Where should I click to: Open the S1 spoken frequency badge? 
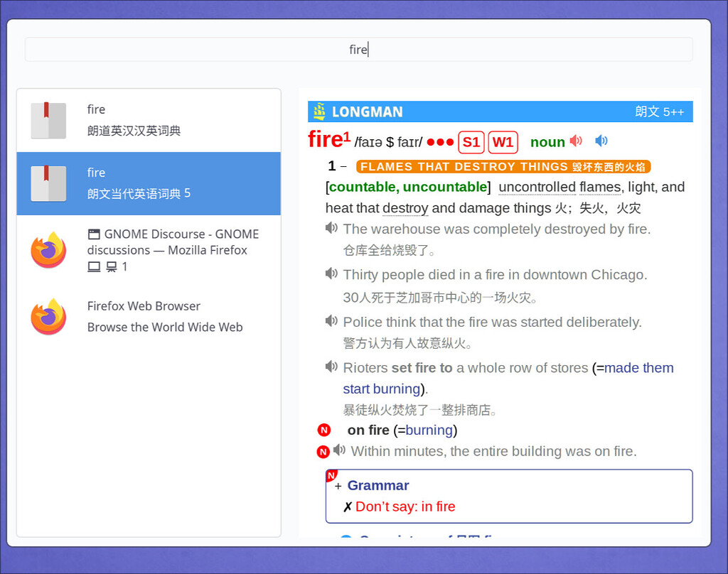click(471, 142)
